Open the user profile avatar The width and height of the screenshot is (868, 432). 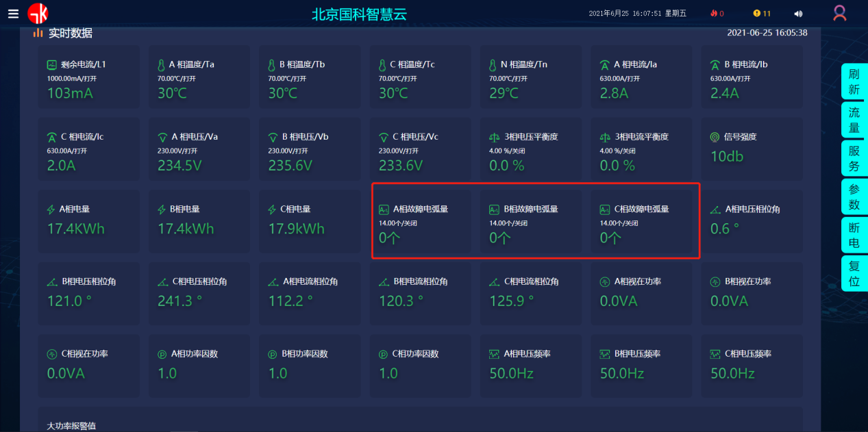tap(839, 13)
